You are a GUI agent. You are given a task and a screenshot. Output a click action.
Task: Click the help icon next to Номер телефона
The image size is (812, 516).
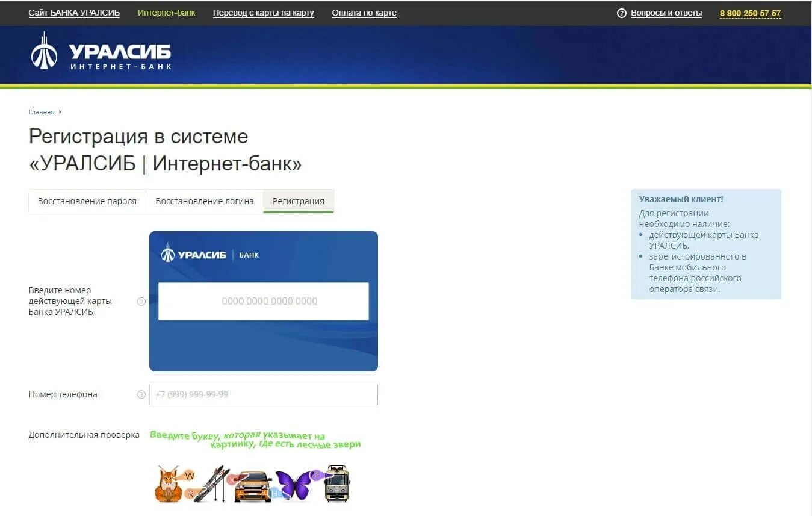(141, 394)
